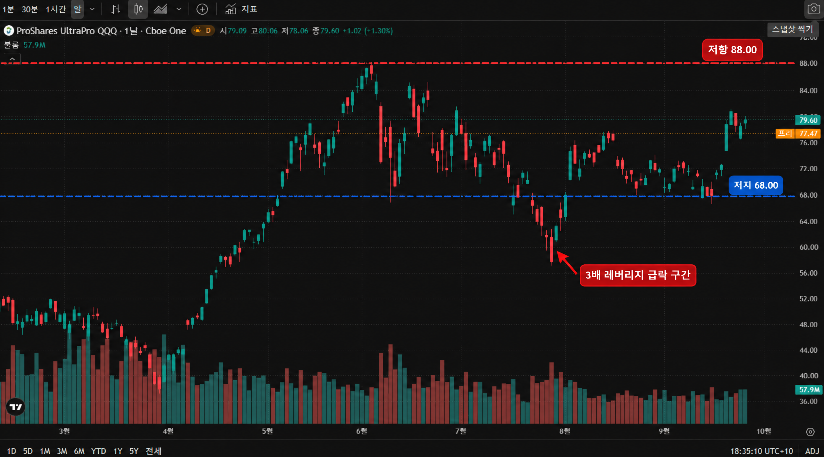Viewport: 824px width, 457px height.
Task: Click the 57.9M volume label on price scale
Action: click(808, 390)
